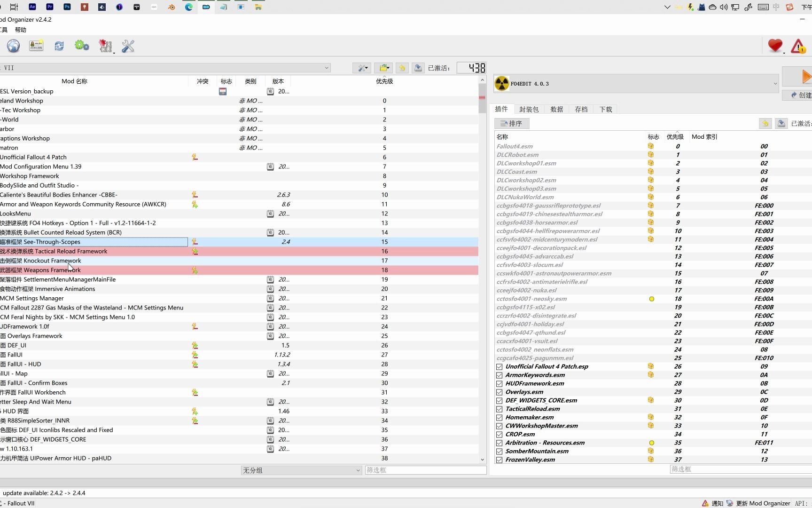Screen dimensions: 812x508
Task: Toggle Homemaker.esm checkbox
Action: point(499,418)
